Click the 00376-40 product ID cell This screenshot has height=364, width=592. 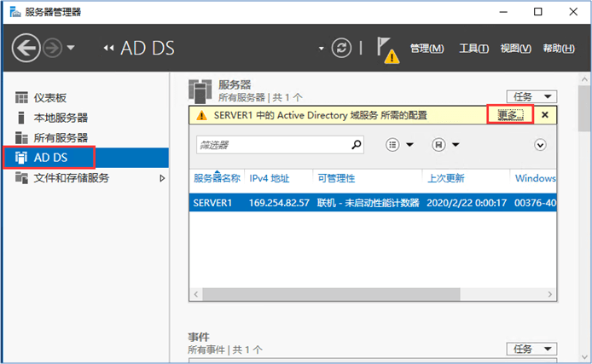[x=535, y=203]
